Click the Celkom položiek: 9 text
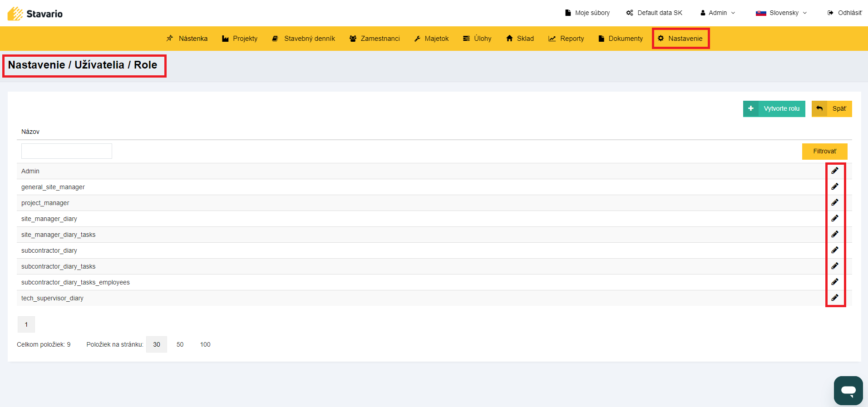The width and height of the screenshot is (868, 407). [44, 344]
